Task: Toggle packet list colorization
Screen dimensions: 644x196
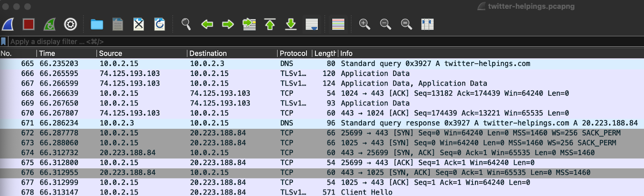Action: tap(338, 24)
